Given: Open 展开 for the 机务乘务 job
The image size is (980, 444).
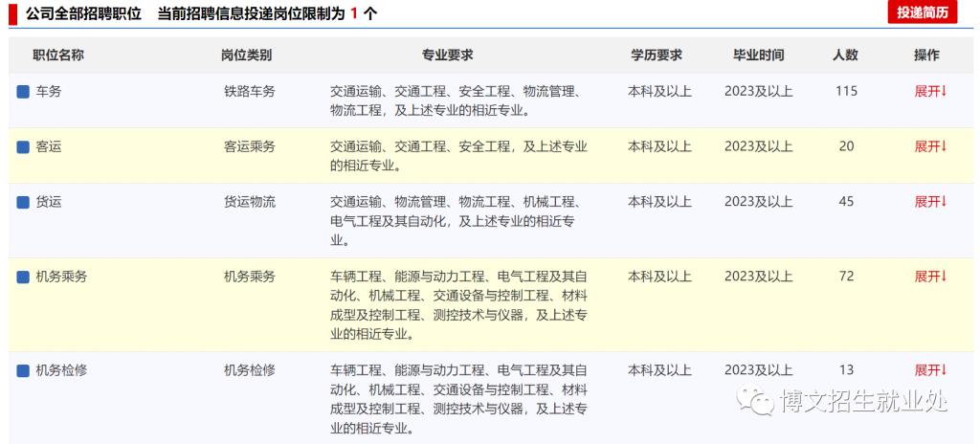Looking at the screenshot, I should (x=929, y=277).
